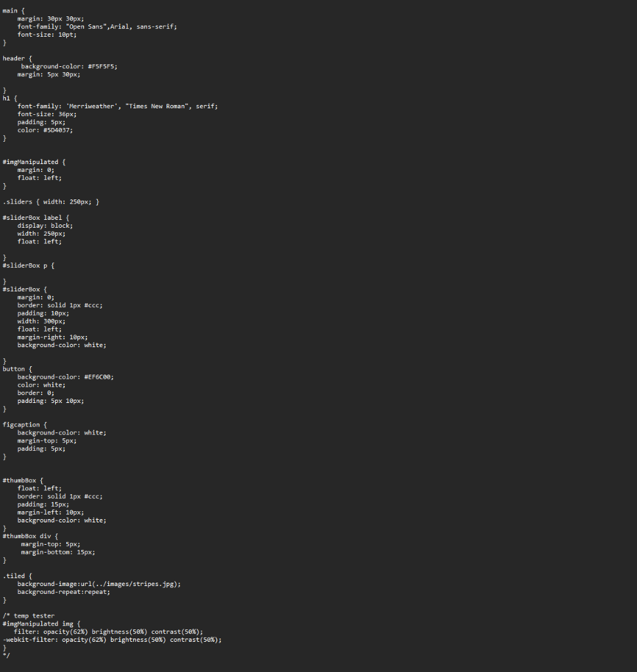Click the stripes.jpg background-image line
Viewport: 637px width, 672px height.
click(99, 584)
